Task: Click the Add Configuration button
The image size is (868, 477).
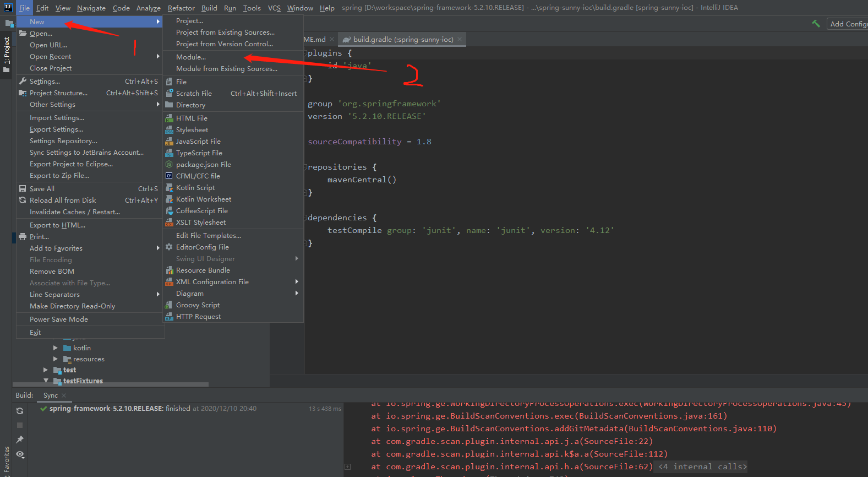Action: [848, 24]
